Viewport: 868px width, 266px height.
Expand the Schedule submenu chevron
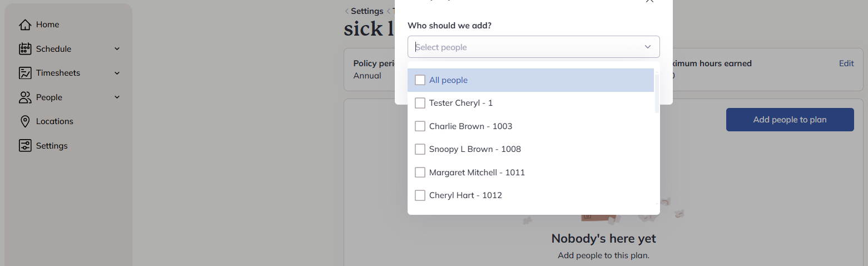click(117, 49)
